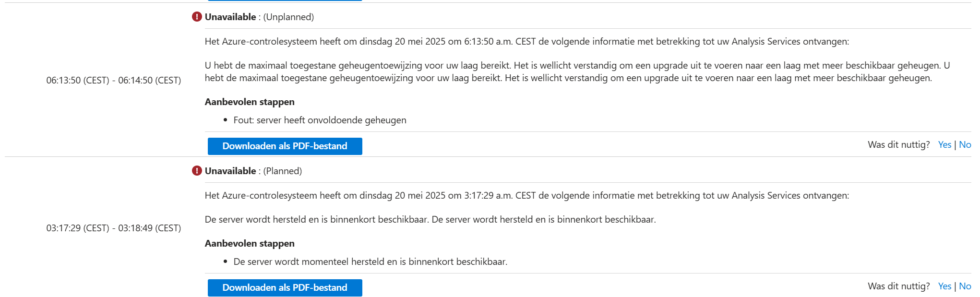This screenshot has height=297, width=980.
Task: Click second Aanbevolen stappen heading
Action: point(250,243)
